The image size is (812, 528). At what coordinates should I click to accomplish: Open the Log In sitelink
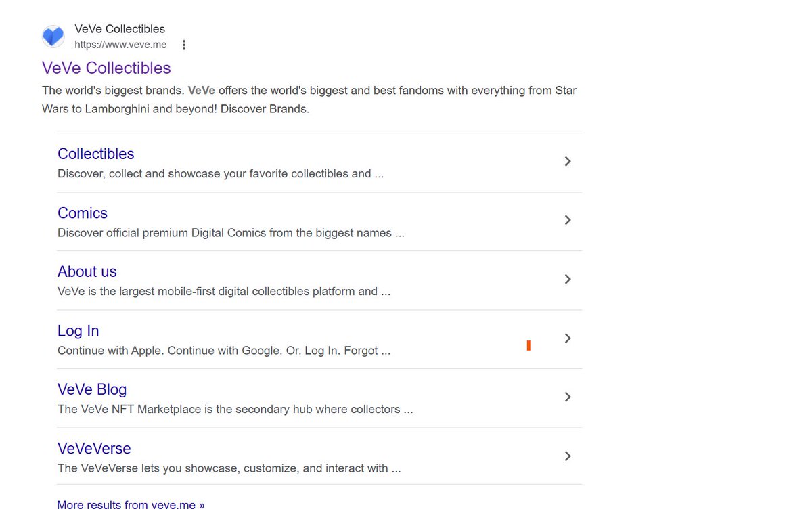[x=78, y=330]
